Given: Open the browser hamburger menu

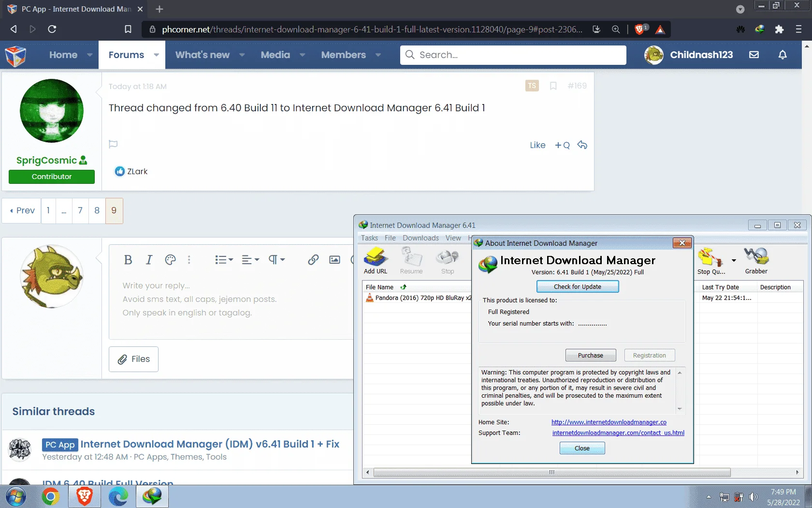Looking at the screenshot, I should coord(798,29).
